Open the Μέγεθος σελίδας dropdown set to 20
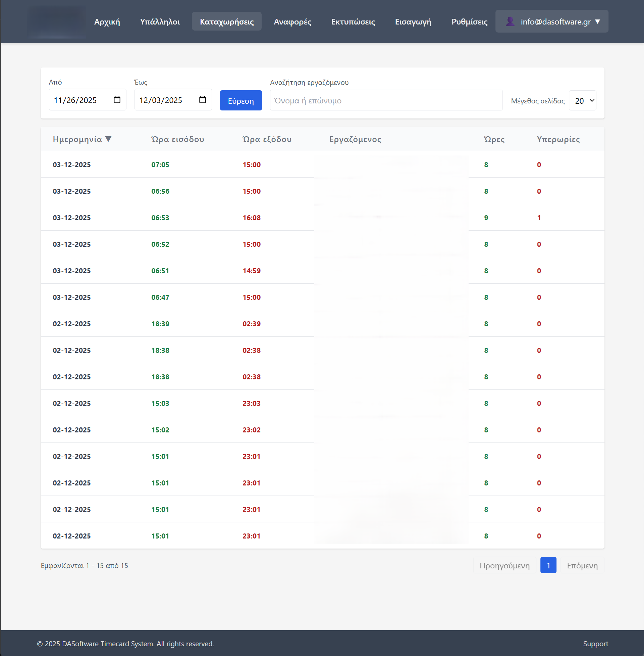644x656 pixels. tap(582, 100)
